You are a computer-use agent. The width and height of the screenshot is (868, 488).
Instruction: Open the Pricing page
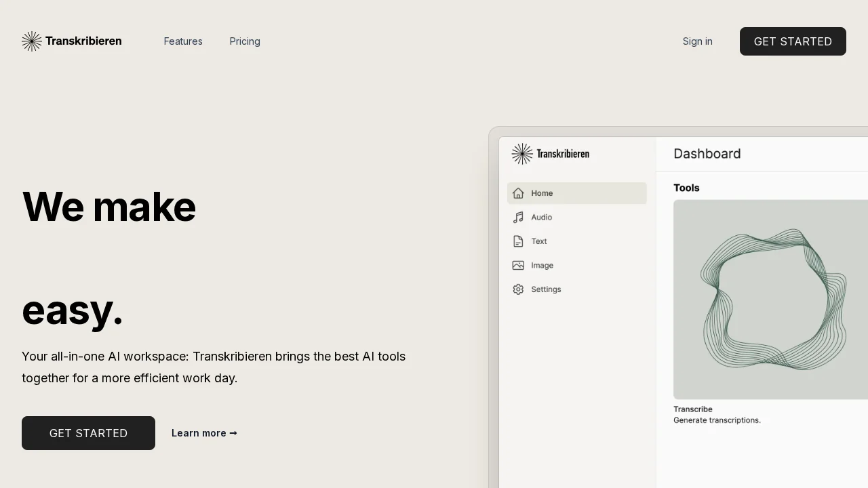pyautogui.click(x=245, y=41)
